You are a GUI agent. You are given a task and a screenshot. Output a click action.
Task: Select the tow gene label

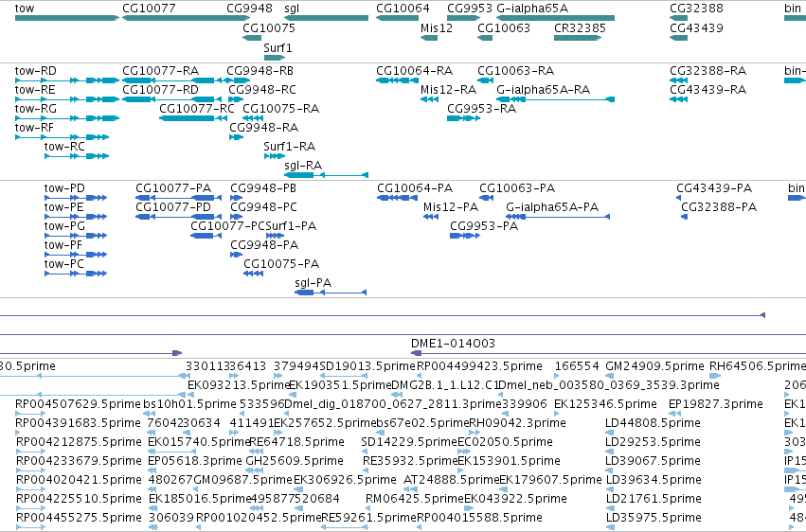pos(25,9)
